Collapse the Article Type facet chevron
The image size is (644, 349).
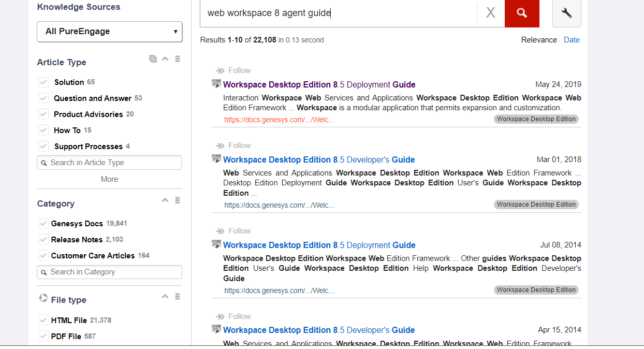coord(165,59)
